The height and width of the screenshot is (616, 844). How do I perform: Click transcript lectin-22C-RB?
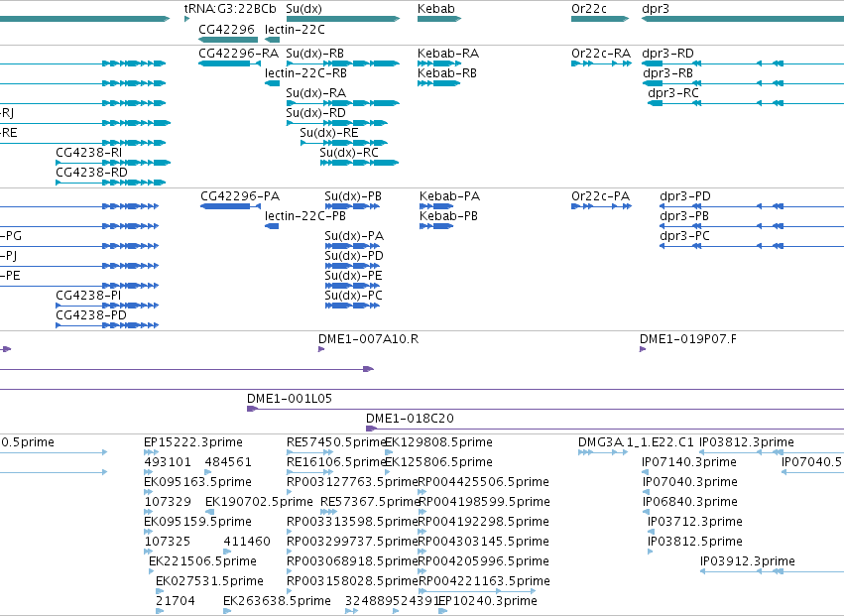pyautogui.click(x=305, y=73)
